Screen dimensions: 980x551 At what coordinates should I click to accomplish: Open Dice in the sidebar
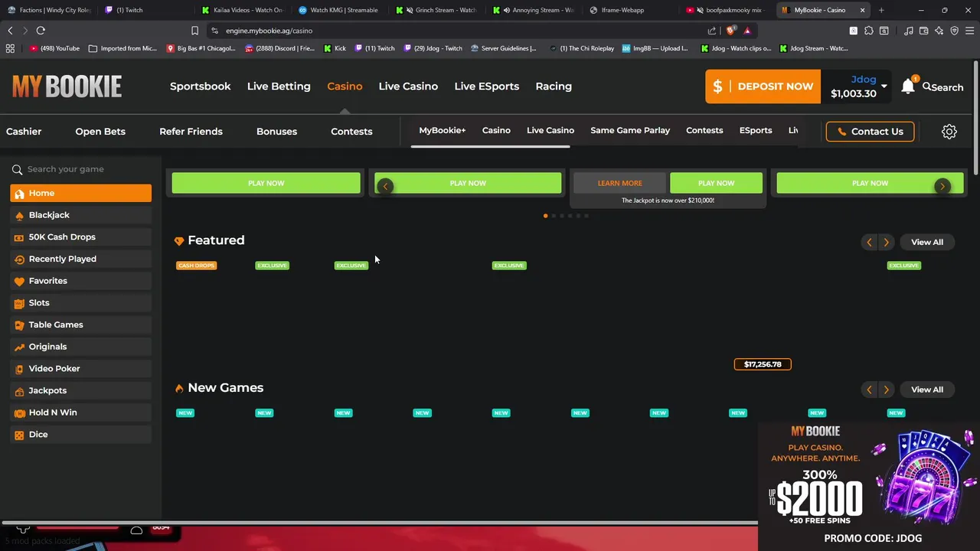[80, 435]
